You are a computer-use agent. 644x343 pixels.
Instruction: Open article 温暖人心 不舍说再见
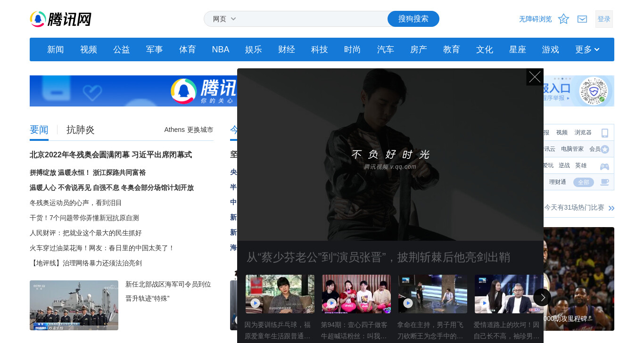pyautogui.click(x=112, y=188)
